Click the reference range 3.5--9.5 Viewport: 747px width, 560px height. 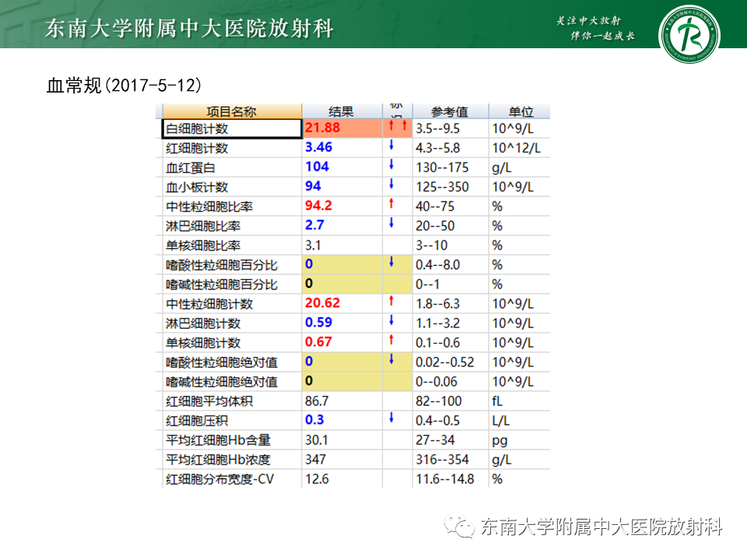(437, 128)
